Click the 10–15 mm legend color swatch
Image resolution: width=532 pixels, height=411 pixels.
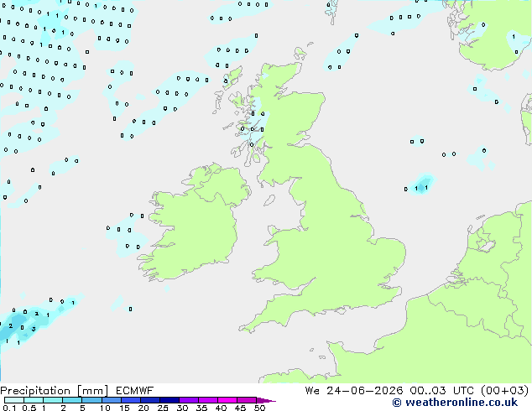tap(112, 400)
